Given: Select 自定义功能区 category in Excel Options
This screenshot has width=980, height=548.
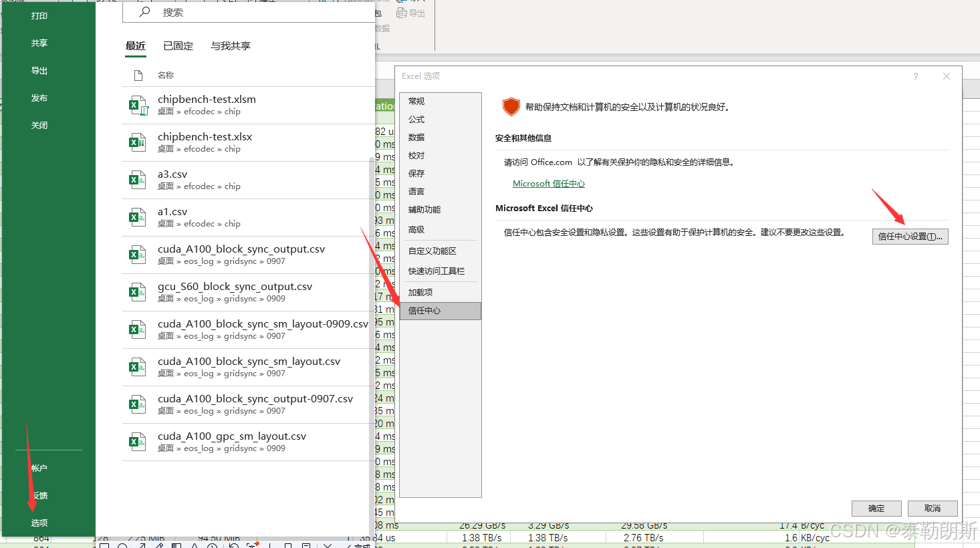Looking at the screenshot, I should click(441, 251).
